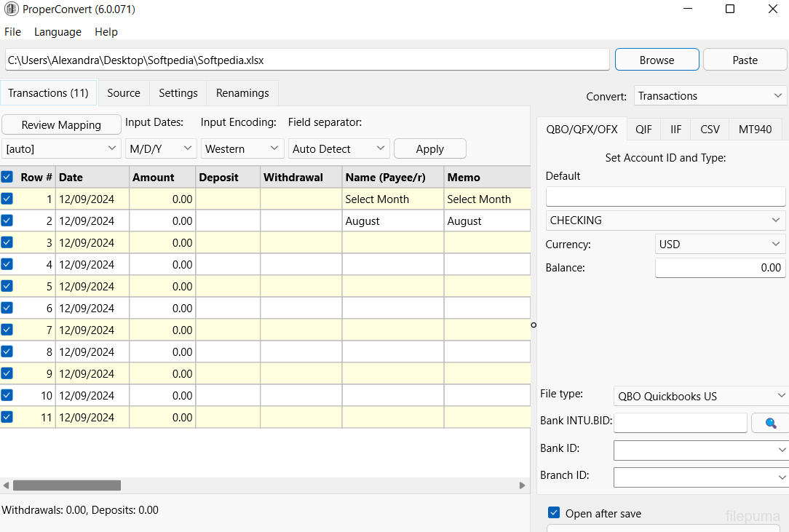Select the MT940 format tab
Image resolution: width=789 pixels, height=532 pixels.
coord(755,130)
